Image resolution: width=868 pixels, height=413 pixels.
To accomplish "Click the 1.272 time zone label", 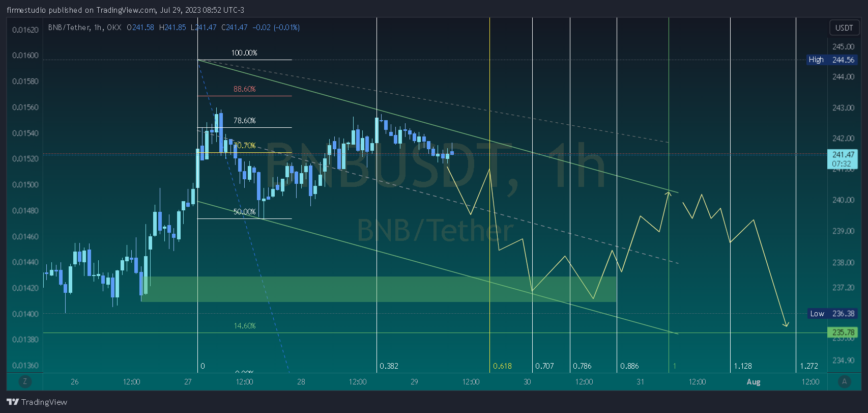I will pos(809,366).
